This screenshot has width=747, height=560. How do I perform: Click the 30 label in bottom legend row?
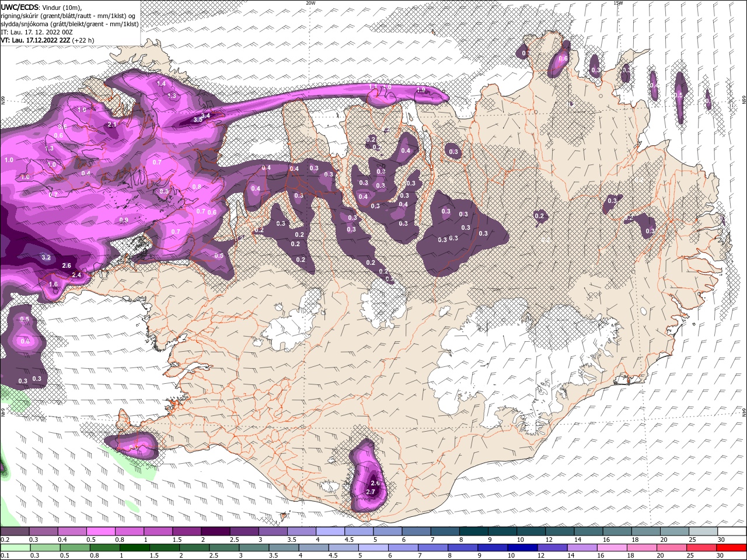[721, 555]
